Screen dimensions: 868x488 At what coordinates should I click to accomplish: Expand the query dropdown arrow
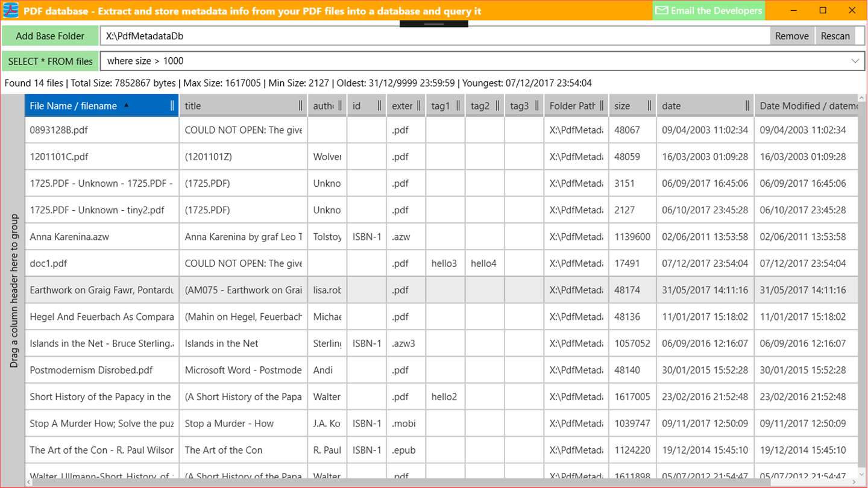(x=855, y=61)
